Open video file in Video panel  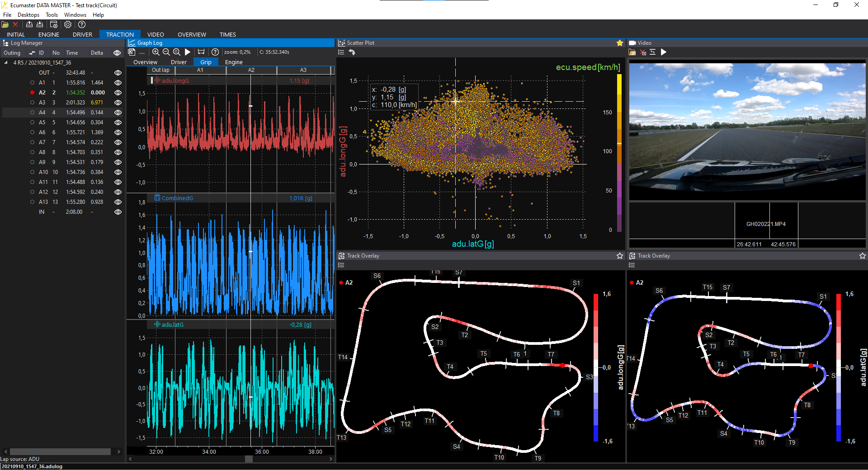click(632, 52)
